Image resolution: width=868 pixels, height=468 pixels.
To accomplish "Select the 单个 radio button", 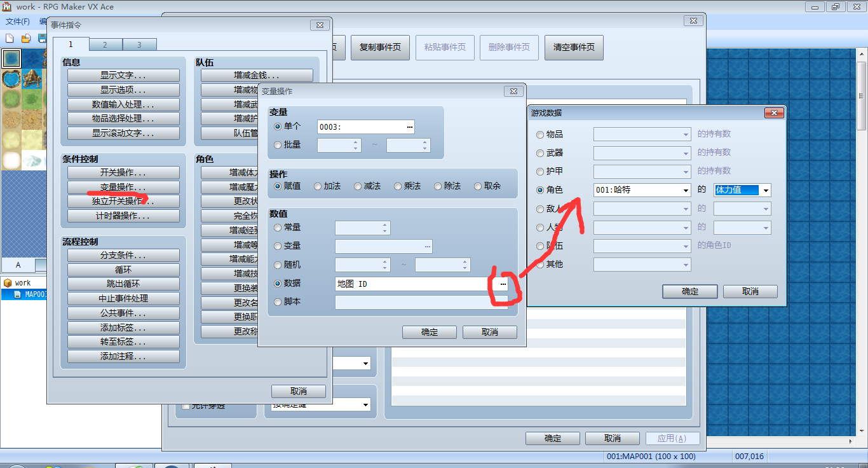I will (278, 127).
